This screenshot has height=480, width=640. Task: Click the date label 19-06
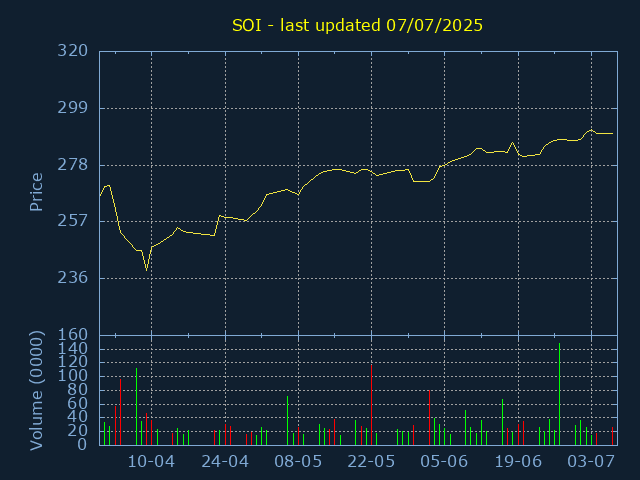pos(518,462)
